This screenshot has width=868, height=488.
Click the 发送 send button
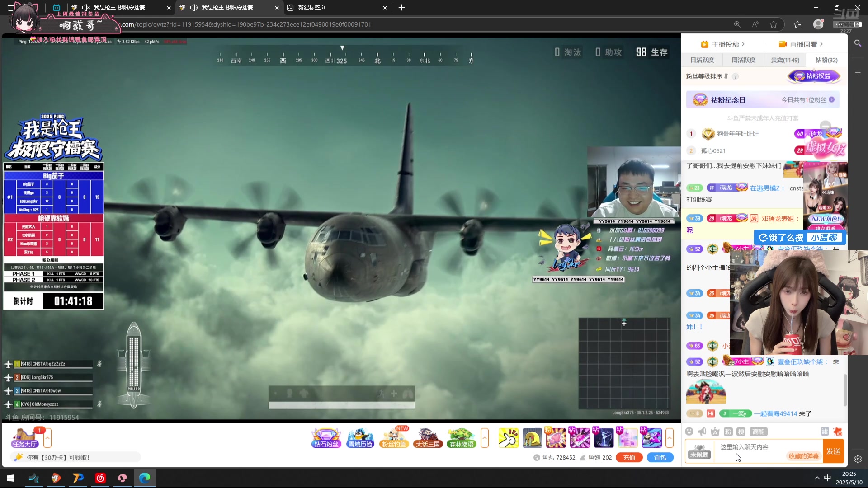point(833,451)
